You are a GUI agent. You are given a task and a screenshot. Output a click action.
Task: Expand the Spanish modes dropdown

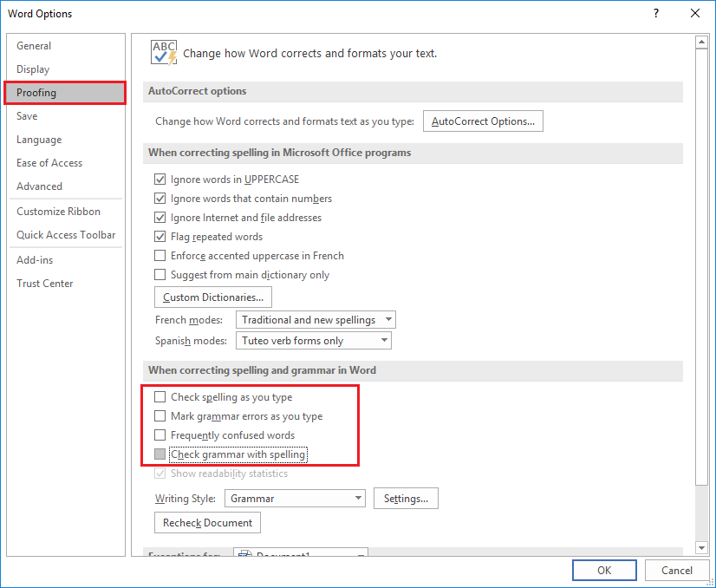coord(313,341)
